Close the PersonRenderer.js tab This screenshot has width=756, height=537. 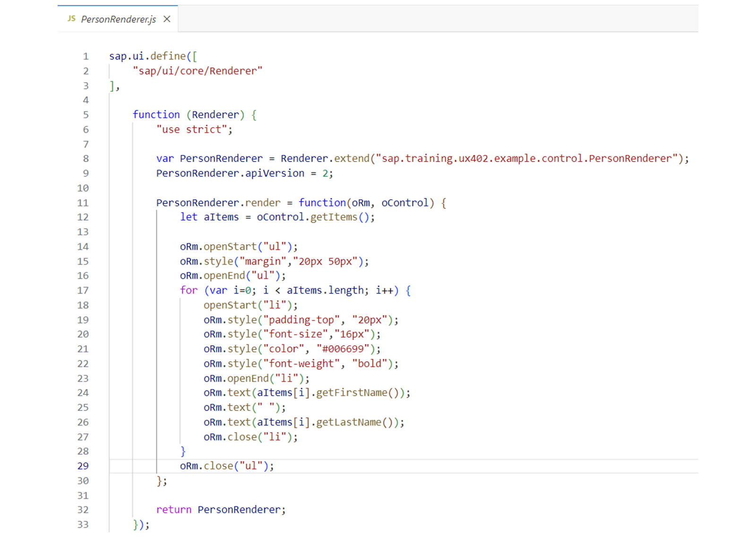pos(167,19)
